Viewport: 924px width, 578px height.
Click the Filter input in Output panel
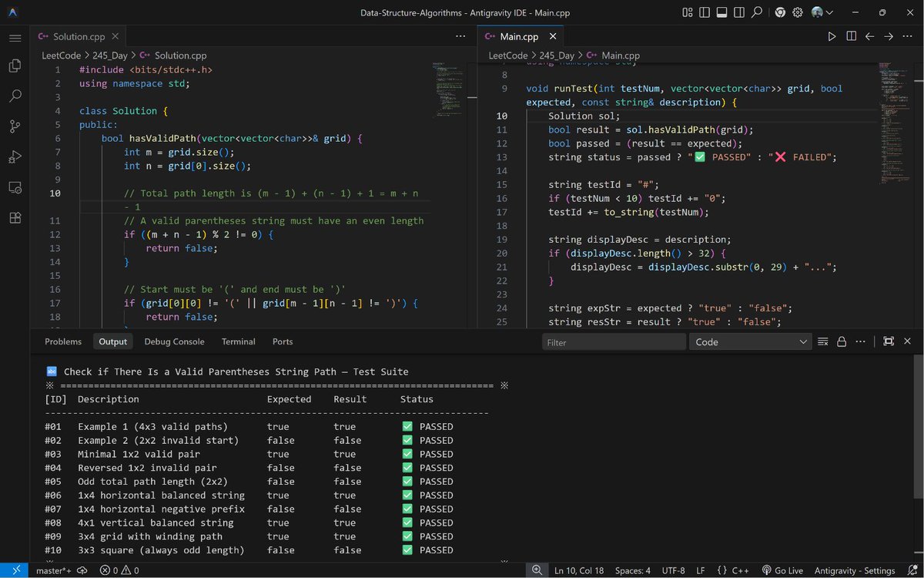point(614,341)
